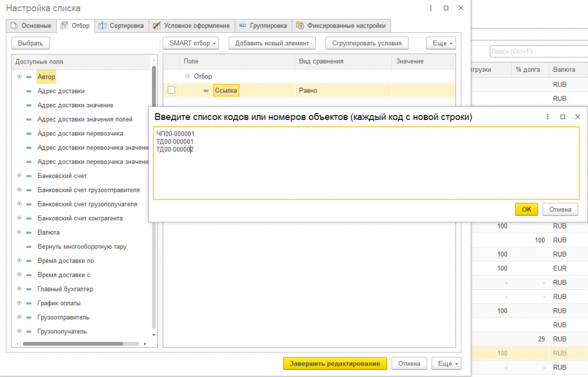
Task: Open the SMART отбор dropdown
Action: pyautogui.click(x=191, y=43)
